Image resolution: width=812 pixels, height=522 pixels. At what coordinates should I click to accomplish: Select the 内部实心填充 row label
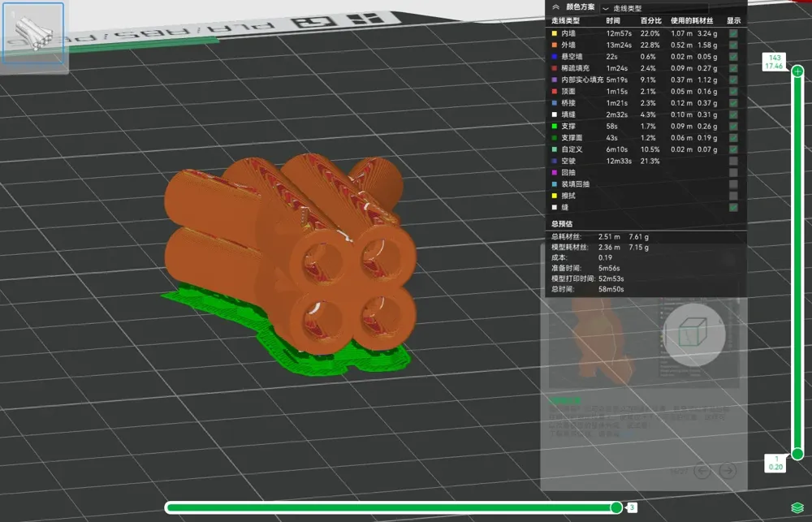(582, 80)
